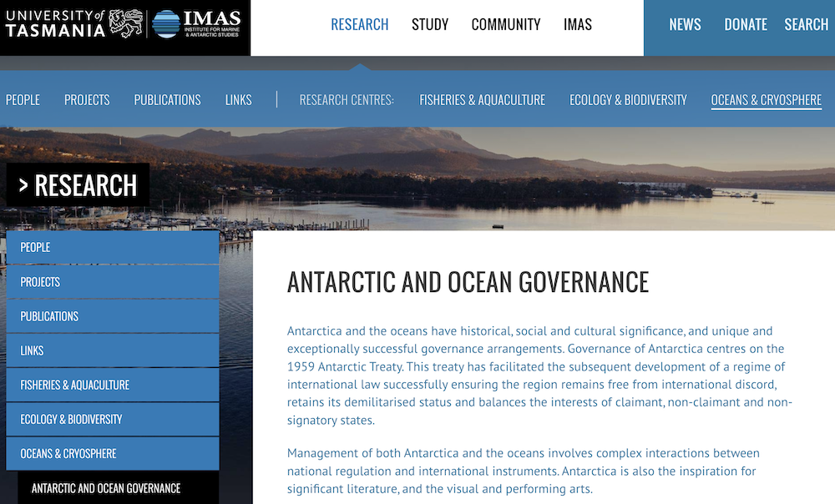Go to the News page

click(x=685, y=24)
